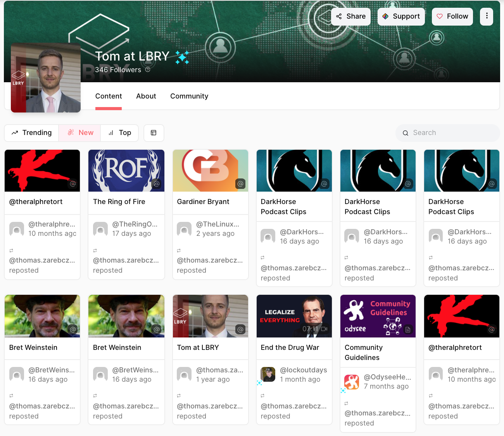
Task: Click '7 months ago' on Community Guidelines card
Action: pos(386,386)
